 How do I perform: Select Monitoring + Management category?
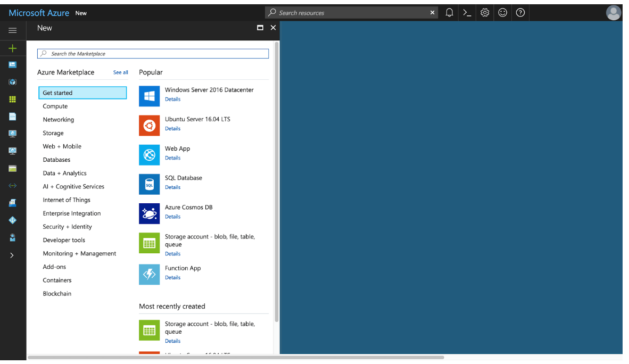[x=79, y=253]
